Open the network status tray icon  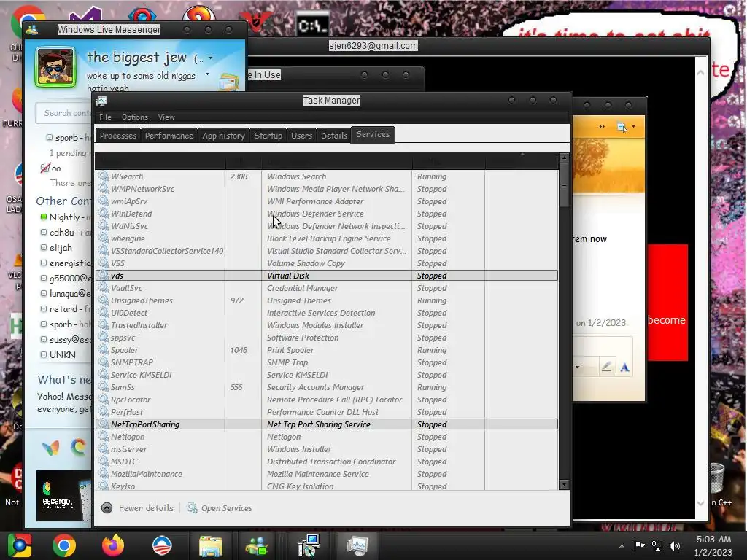(657, 545)
